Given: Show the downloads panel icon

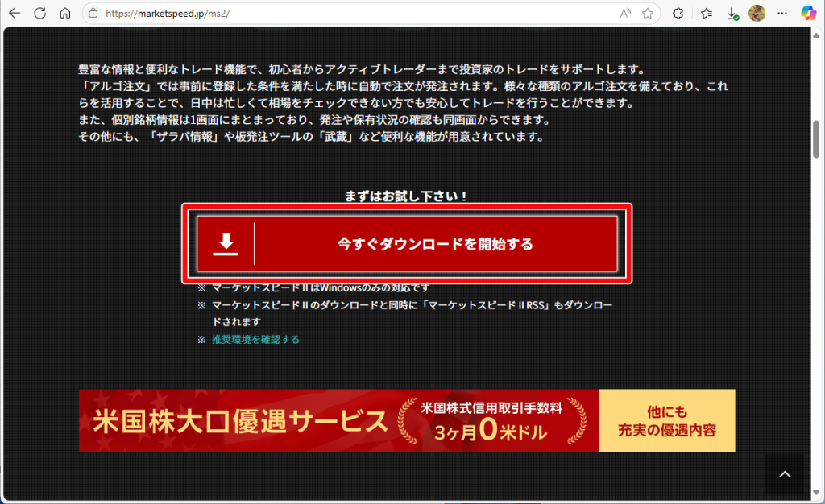Looking at the screenshot, I should point(732,14).
